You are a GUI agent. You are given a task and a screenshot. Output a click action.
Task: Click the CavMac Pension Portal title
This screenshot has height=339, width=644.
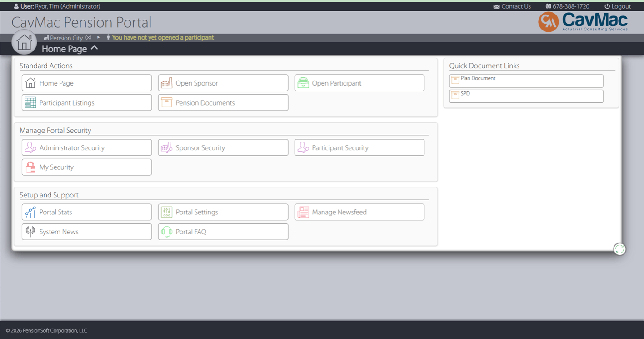click(x=81, y=22)
